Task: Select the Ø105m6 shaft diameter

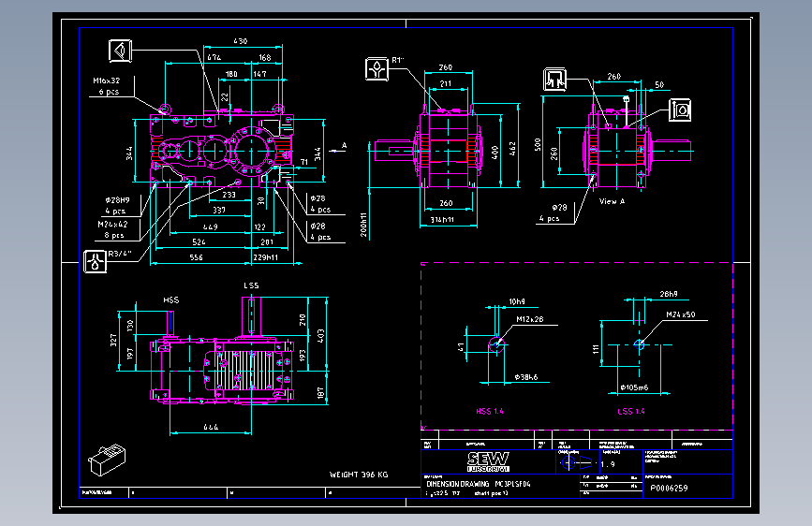Action: (634, 387)
